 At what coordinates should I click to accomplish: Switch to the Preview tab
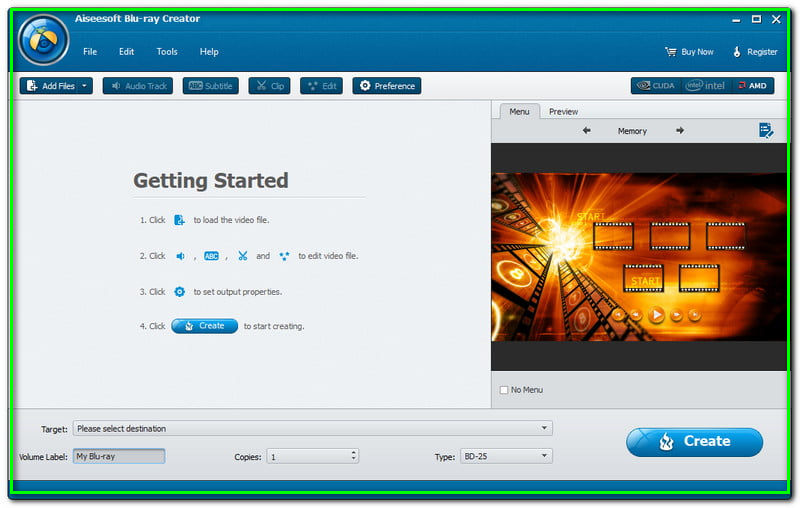[563, 111]
